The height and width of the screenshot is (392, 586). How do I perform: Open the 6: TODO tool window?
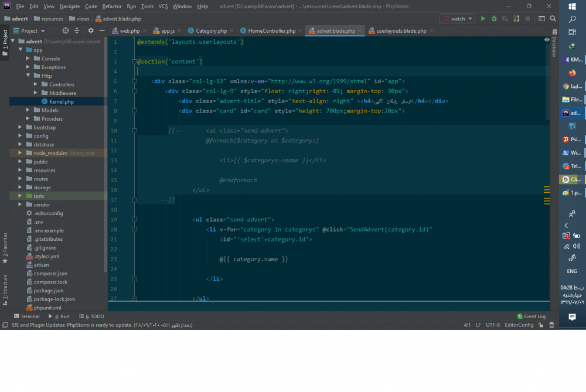coord(91,316)
